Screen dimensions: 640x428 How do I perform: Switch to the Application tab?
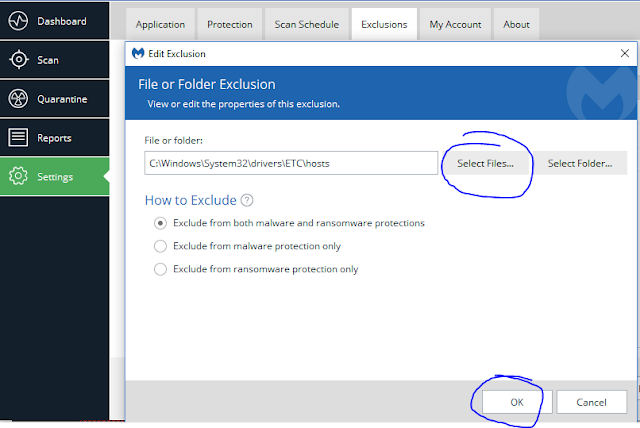(160, 24)
